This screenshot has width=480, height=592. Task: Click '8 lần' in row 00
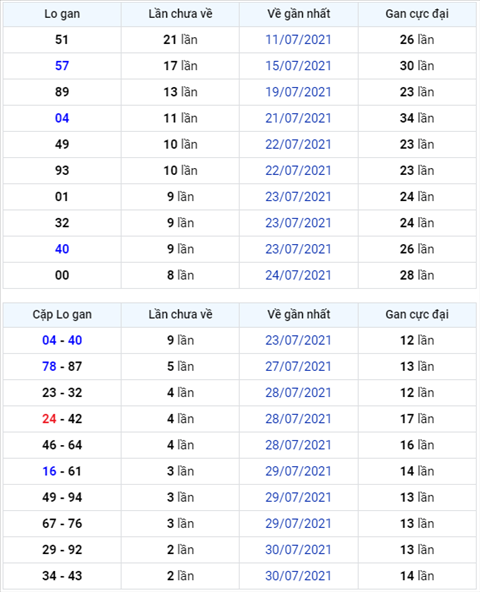click(180, 275)
